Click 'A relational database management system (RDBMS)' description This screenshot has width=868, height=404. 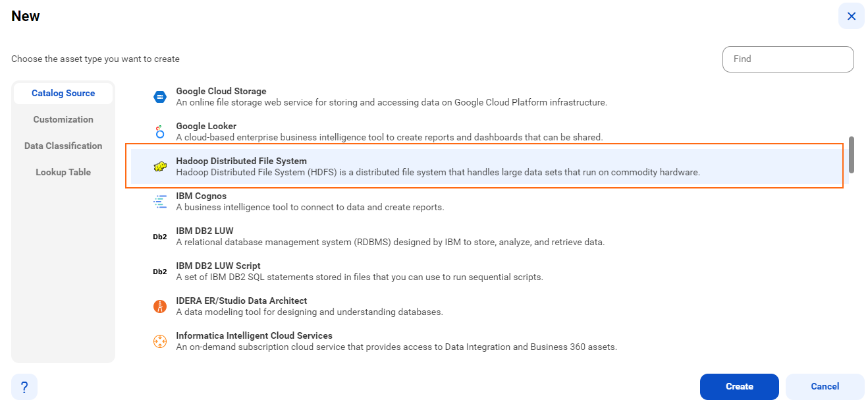point(390,243)
